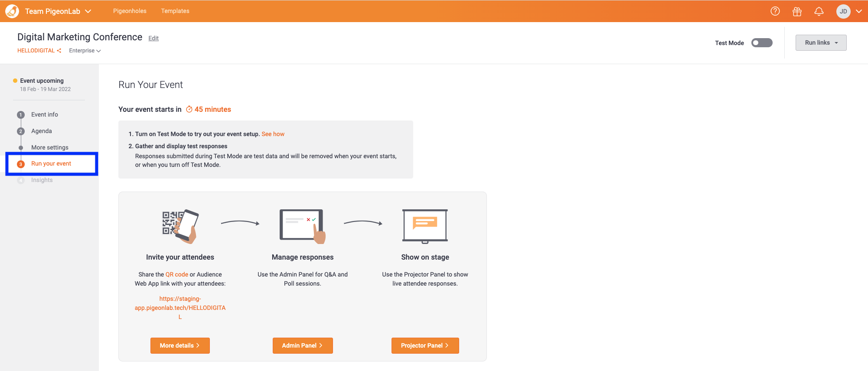Click the Edit link beside event title
The height and width of the screenshot is (371, 868).
153,38
